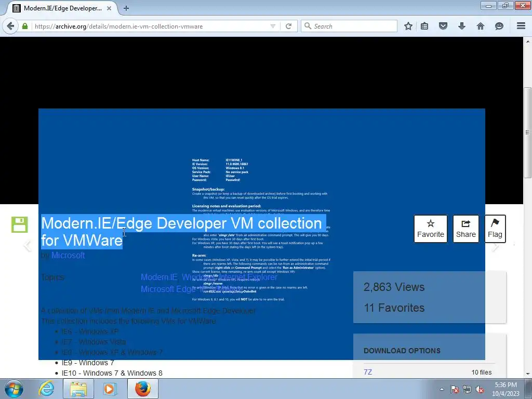The width and height of the screenshot is (532, 399).
Task: Click the network tray icon
Action: coord(467,389)
